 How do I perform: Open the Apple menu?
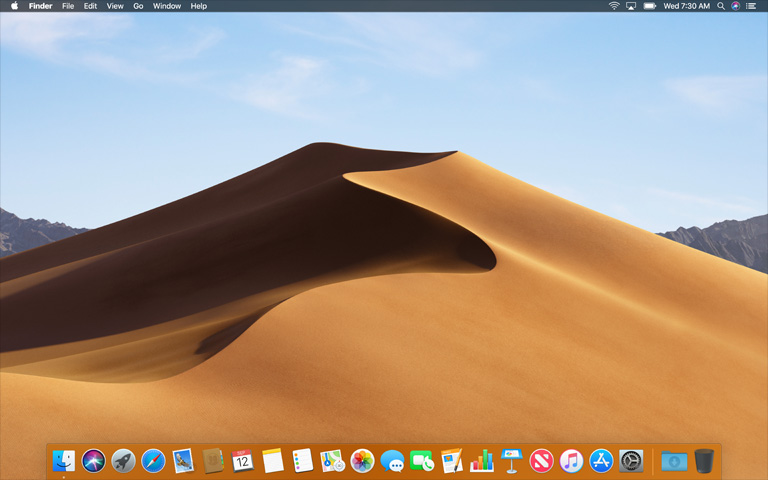tap(14, 6)
